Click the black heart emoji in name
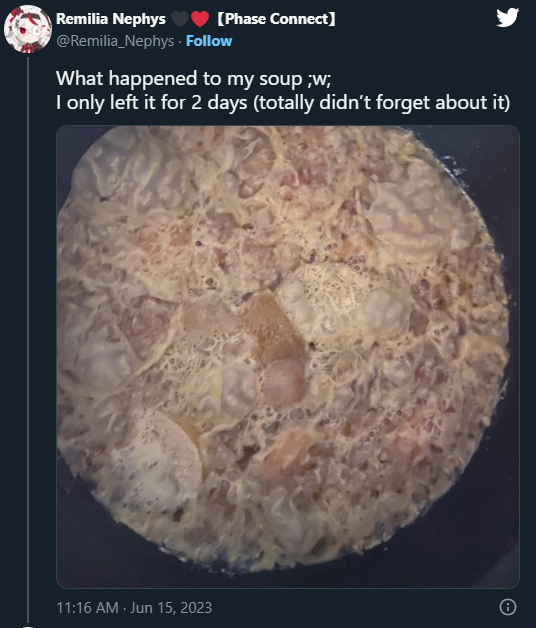This screenshot has width=536, height=628. click(180, 19)
